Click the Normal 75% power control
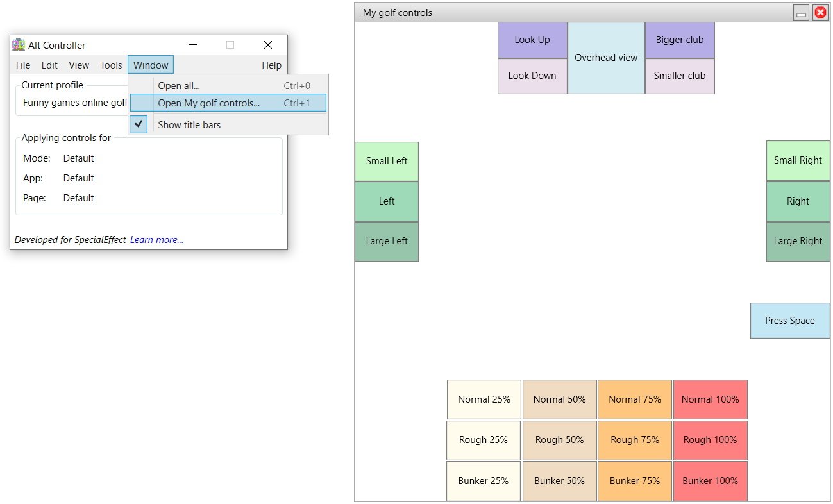 click(x=634, y=399)
